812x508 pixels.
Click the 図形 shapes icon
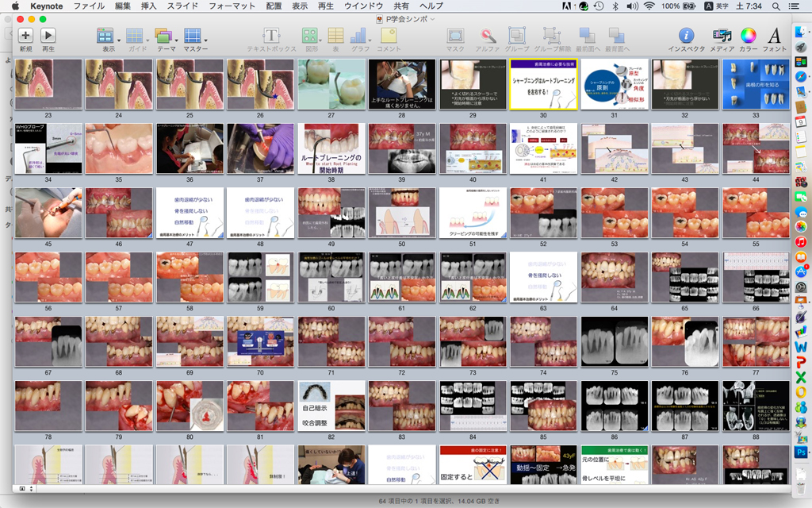tap(310, 36)
